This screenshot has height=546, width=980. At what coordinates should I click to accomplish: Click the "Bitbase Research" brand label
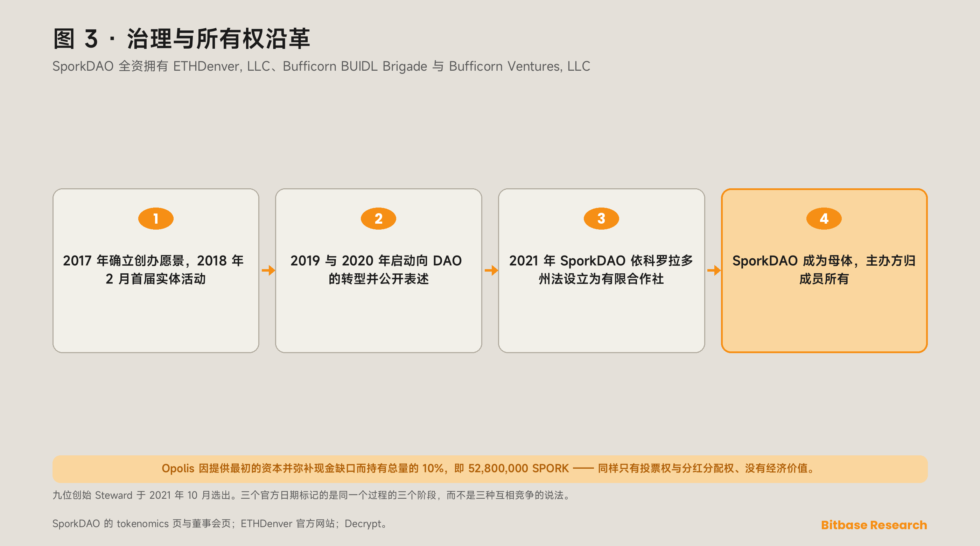pyautogui.click(x=874, y=525)
